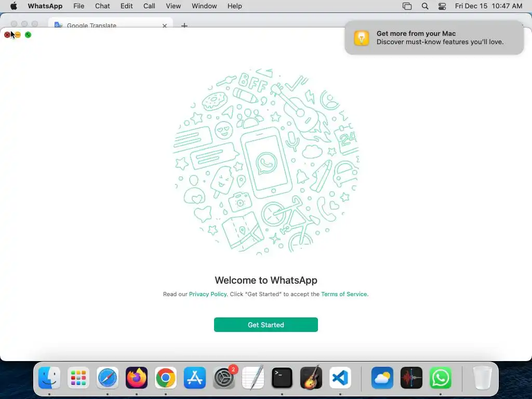Open System Preferences from the Dock

coord(224,378)
